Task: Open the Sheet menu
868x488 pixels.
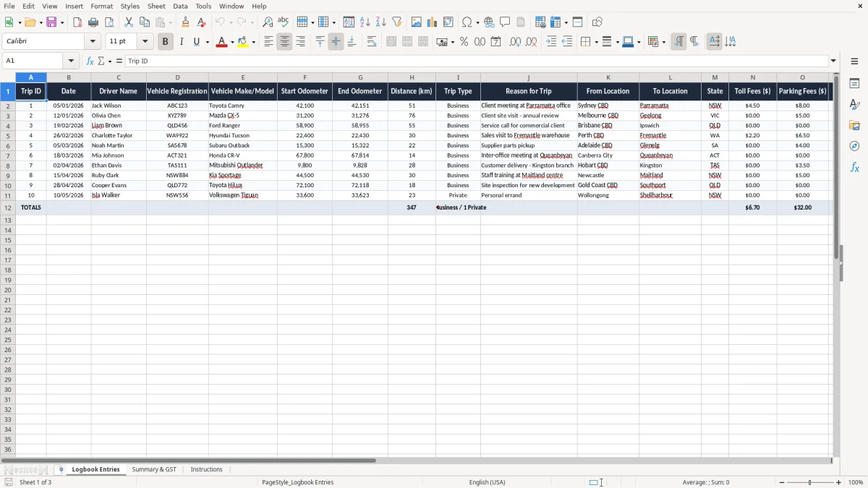Action: coord(156,6)
